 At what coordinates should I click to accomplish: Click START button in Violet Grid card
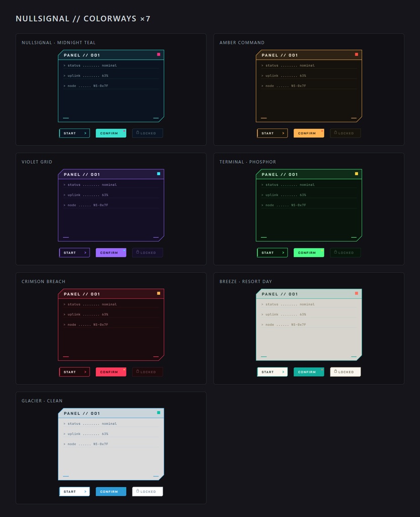(x=75, y=252)
